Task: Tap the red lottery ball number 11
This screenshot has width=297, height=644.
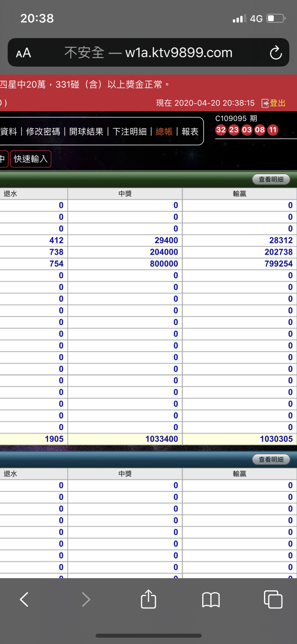Action: [273, 130]
